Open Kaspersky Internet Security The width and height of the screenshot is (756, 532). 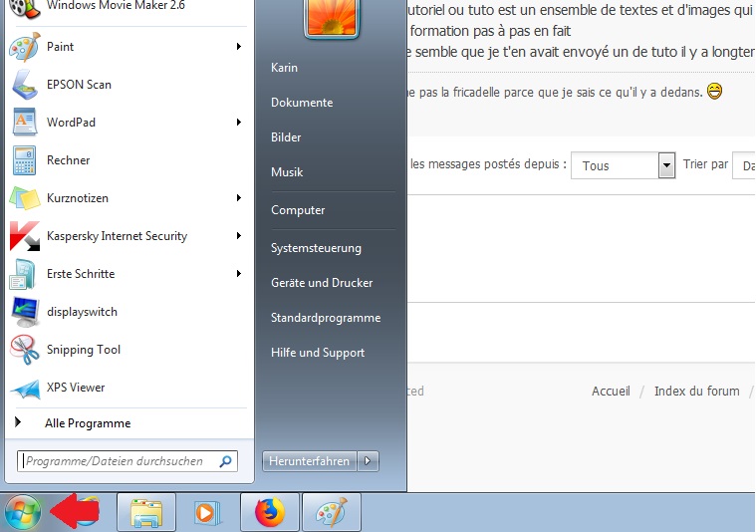click(117, 236)
